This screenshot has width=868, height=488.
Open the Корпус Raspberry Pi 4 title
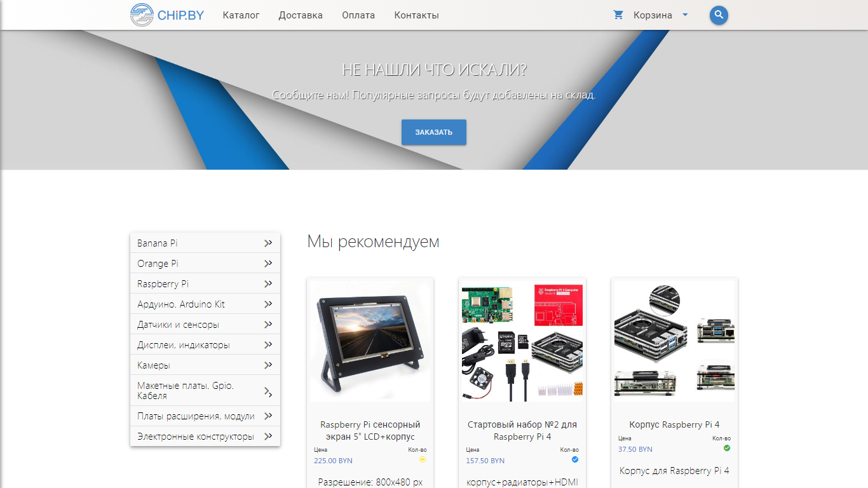[x=674, y=424]
